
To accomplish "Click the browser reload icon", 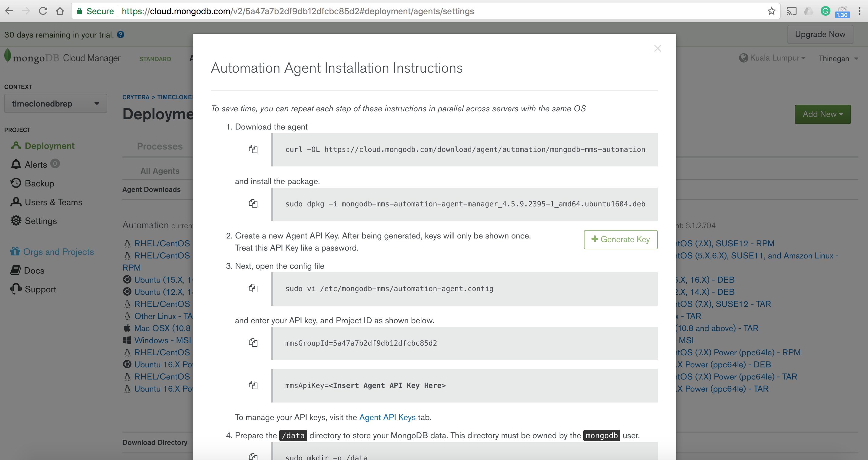I will point(43,11).
